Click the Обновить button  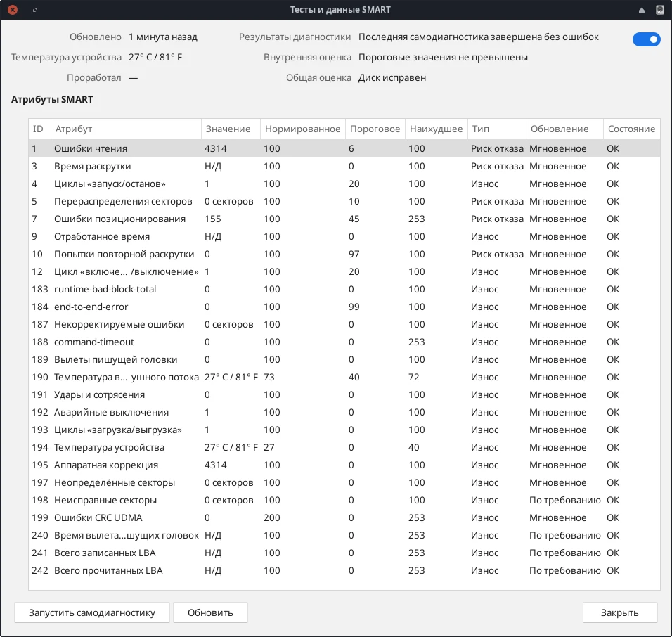(x=210, y=612)
